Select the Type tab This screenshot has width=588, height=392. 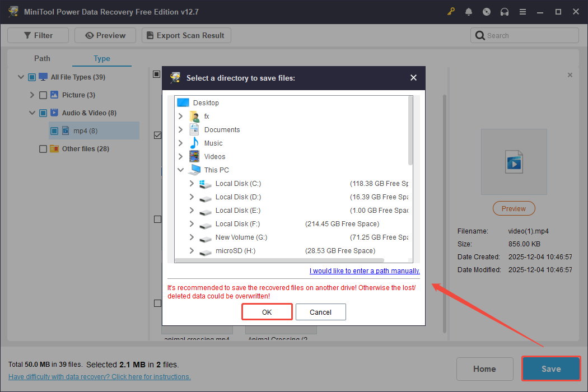tap(102, 58)
